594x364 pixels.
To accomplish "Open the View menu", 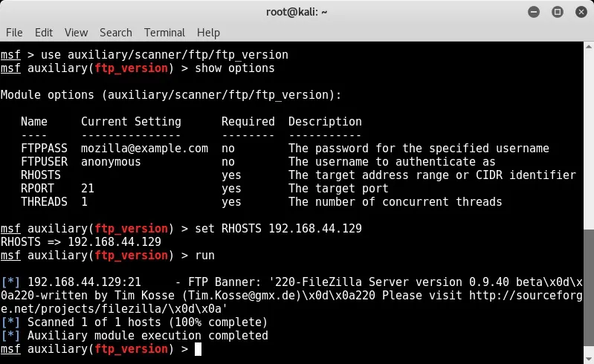I will [76, 33].
